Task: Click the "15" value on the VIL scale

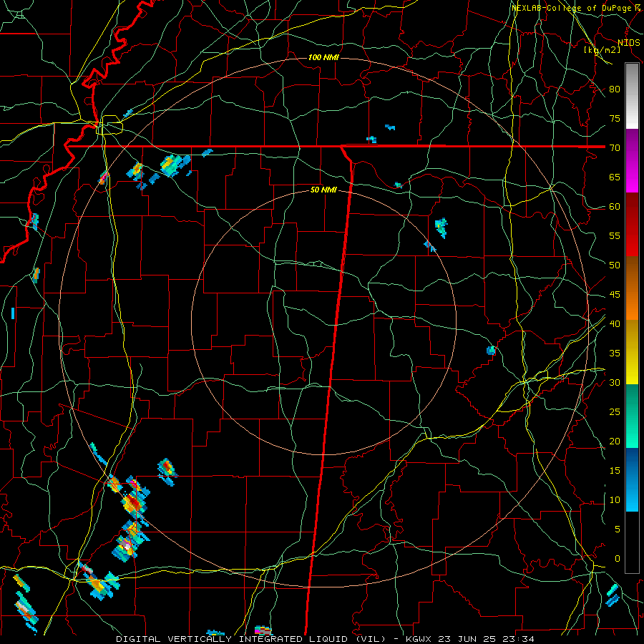Action: pos(615,471)
